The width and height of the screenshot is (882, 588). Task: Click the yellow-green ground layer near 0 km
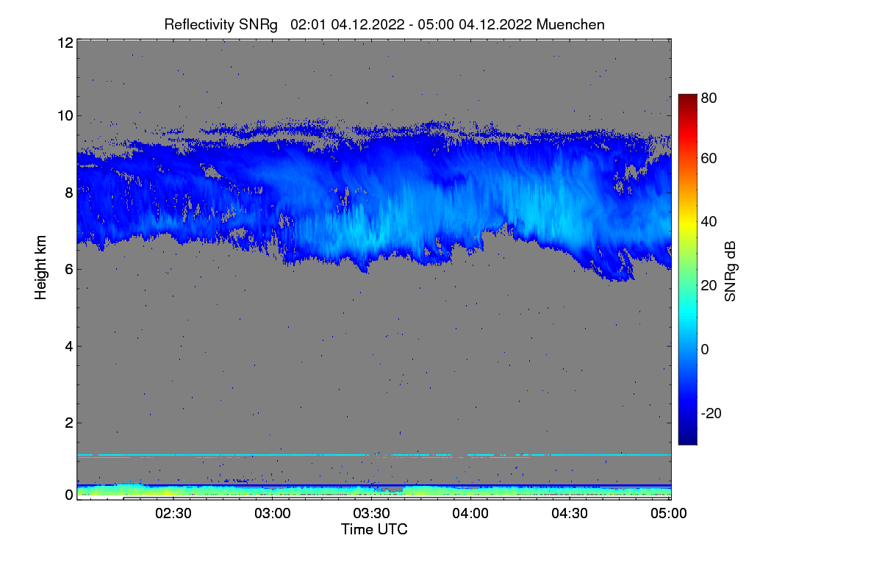click(x=374, y=490)
